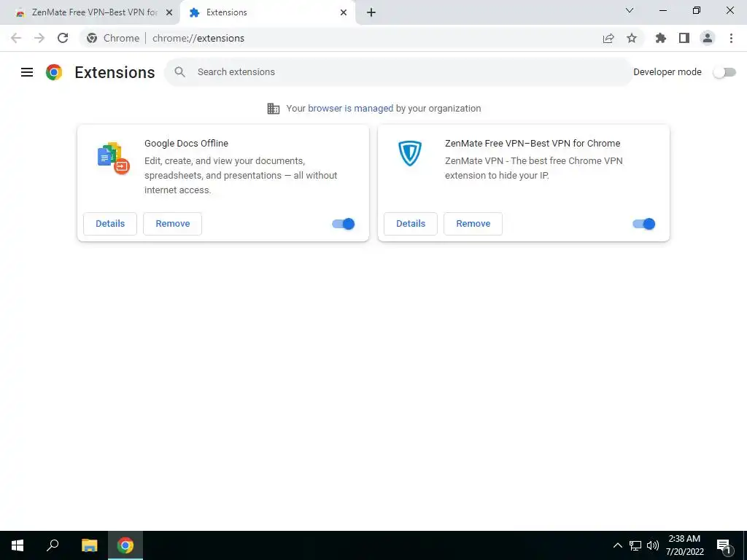The image size is (747, 560).
Task: Click the magnifier icon in the extensions search box
Action: [179, 72]
